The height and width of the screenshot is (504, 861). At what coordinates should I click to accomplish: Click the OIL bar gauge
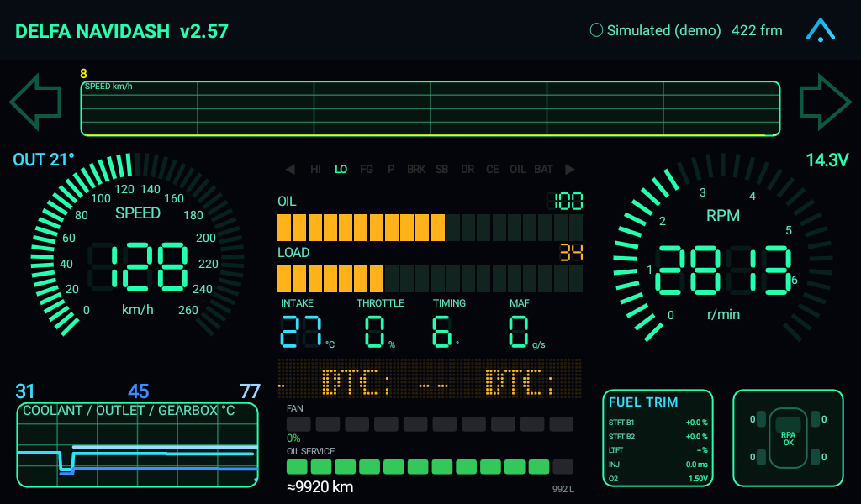[x=430, y=228]
